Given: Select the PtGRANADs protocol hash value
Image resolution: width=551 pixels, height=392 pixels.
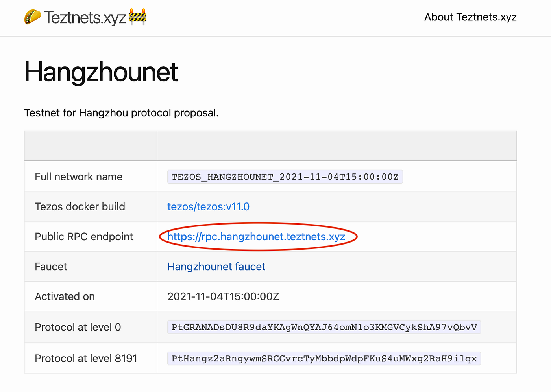Looking at the screenshot, I should [x=324, y=327].
